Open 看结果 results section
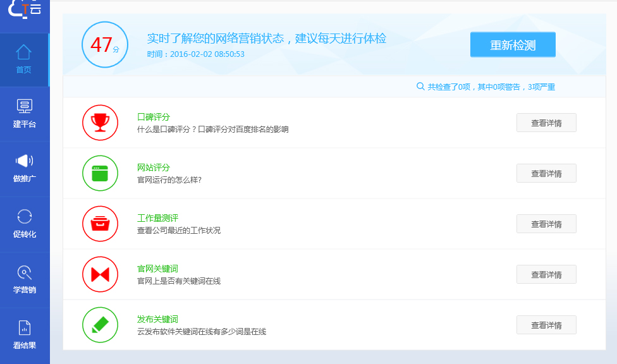Image resolution: width=617 pixels, height=364 pixels. coord(24,335)
